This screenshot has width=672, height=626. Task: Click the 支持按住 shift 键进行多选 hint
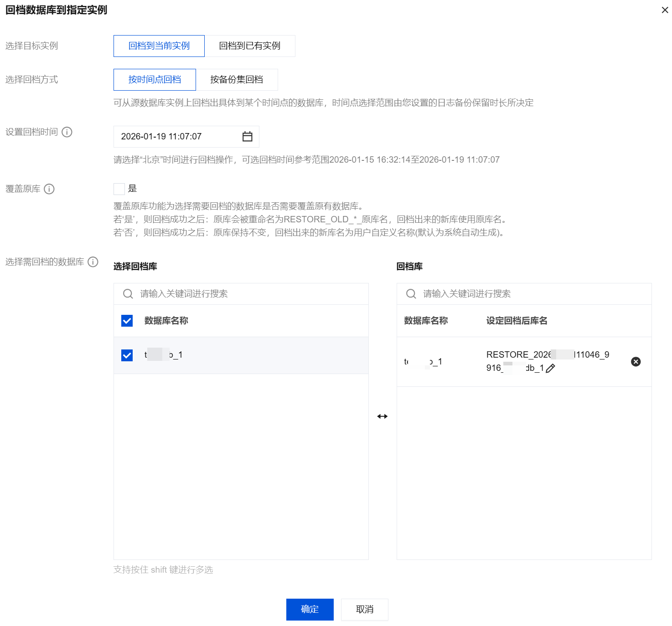[x=163, y=570]
